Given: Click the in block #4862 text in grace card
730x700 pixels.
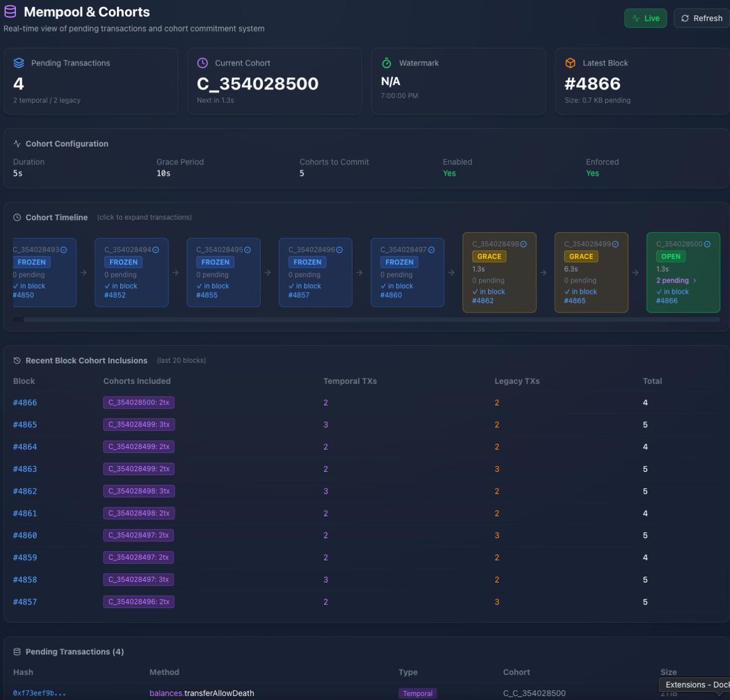Looking at the screenshot, I should 488,296.
